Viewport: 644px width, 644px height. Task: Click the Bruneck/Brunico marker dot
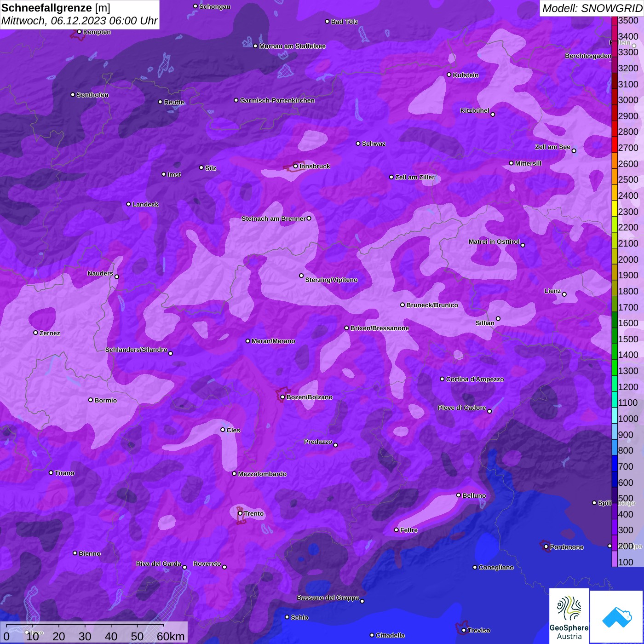402,305
